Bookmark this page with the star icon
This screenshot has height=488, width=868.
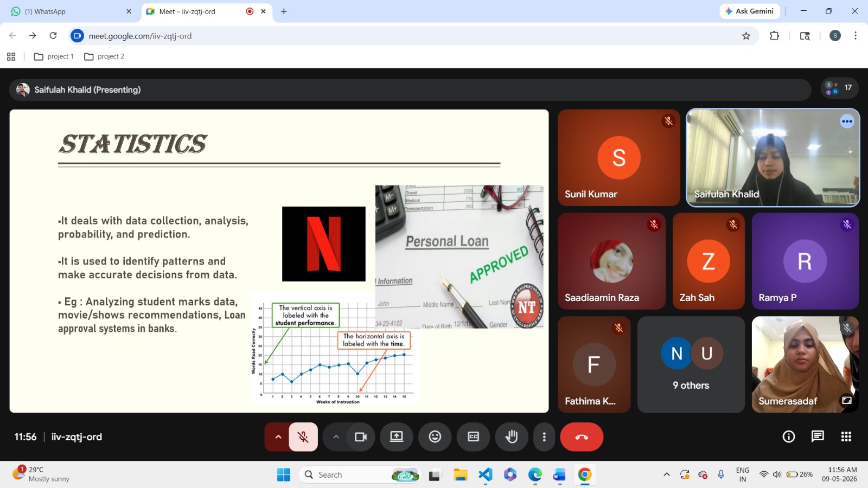(746, 36)
